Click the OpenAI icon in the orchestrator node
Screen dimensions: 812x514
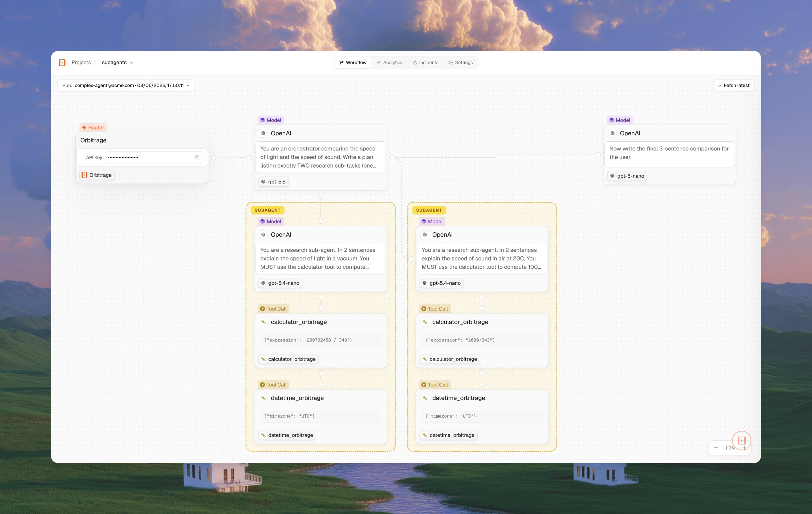[263, 133]
